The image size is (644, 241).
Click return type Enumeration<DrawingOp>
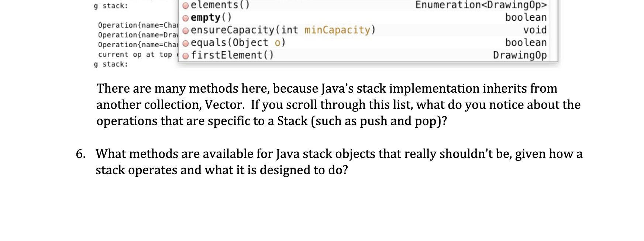coord(481,5)
